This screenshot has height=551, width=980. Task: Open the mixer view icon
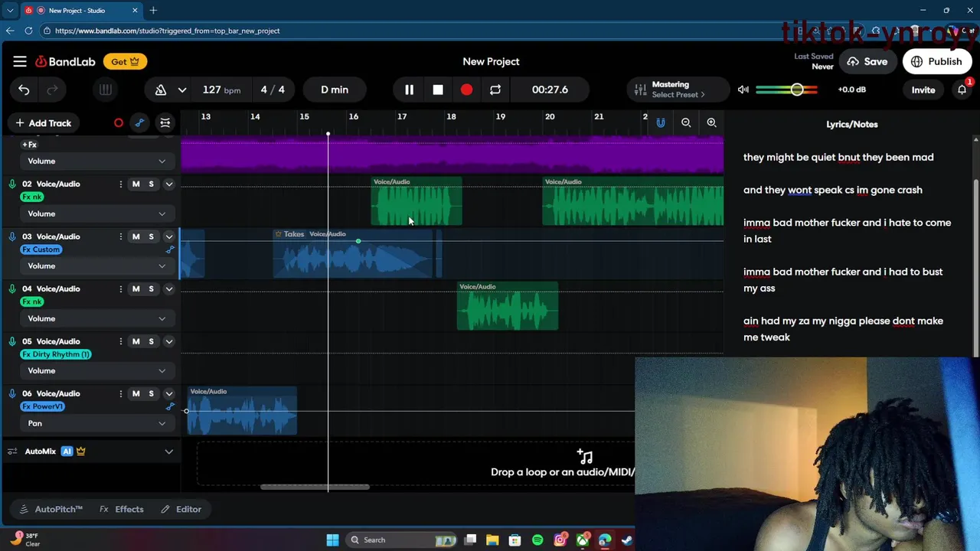(165, 123)
